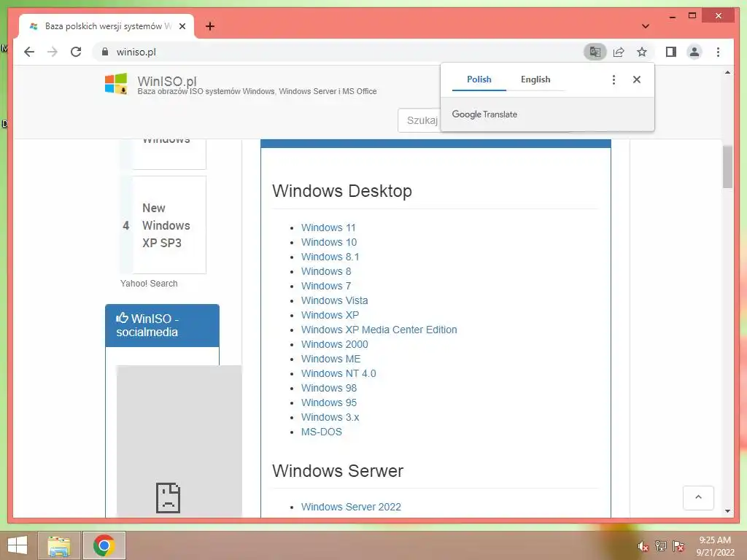
Task: Click the forward navigation arrow
Action: 53,52
